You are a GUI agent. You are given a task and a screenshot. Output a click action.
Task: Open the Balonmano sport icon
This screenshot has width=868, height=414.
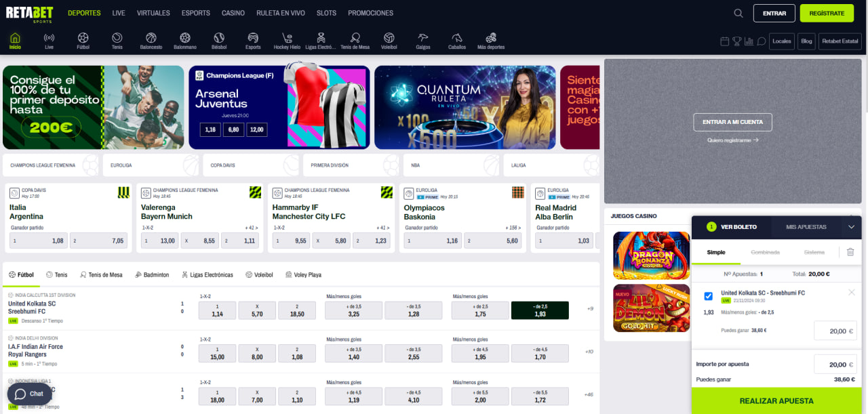click(x=185, y=41)
